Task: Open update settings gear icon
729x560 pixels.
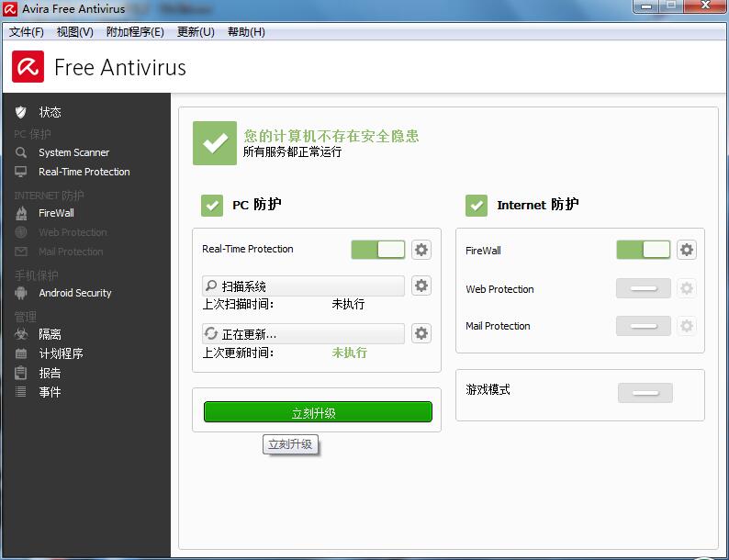Action: [x=421, y=333]
